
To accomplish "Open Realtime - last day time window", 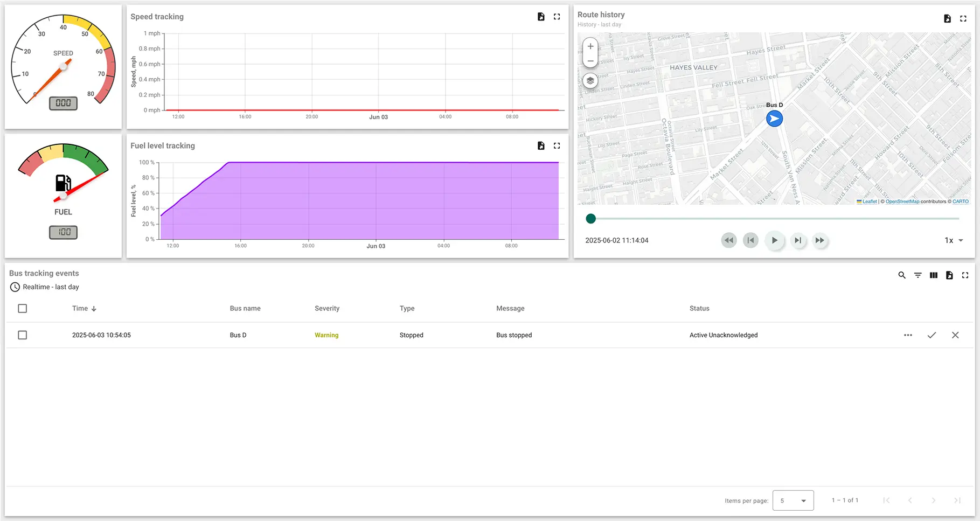I will point(45,287).
